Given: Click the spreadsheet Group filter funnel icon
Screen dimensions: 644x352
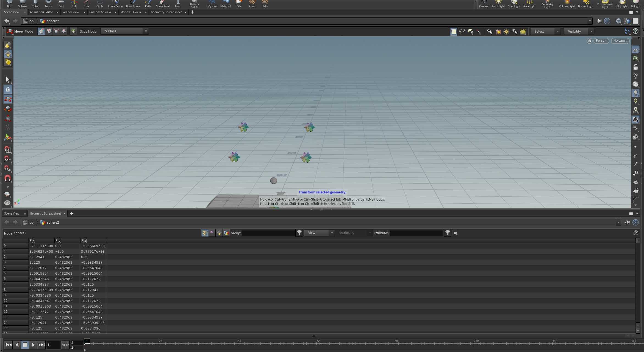Looking at the screenshot, I should [299, 233].
